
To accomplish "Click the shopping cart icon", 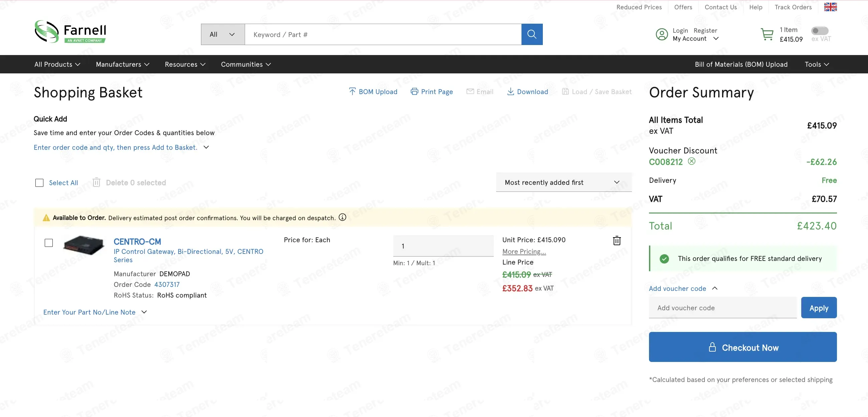I will pos(767,34).
